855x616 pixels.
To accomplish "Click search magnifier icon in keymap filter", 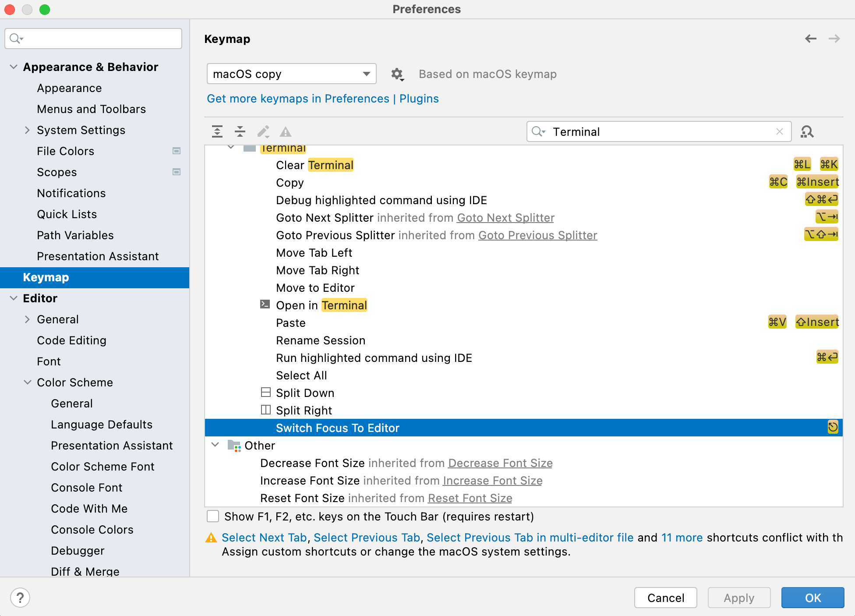I will [x=538, y=131].
